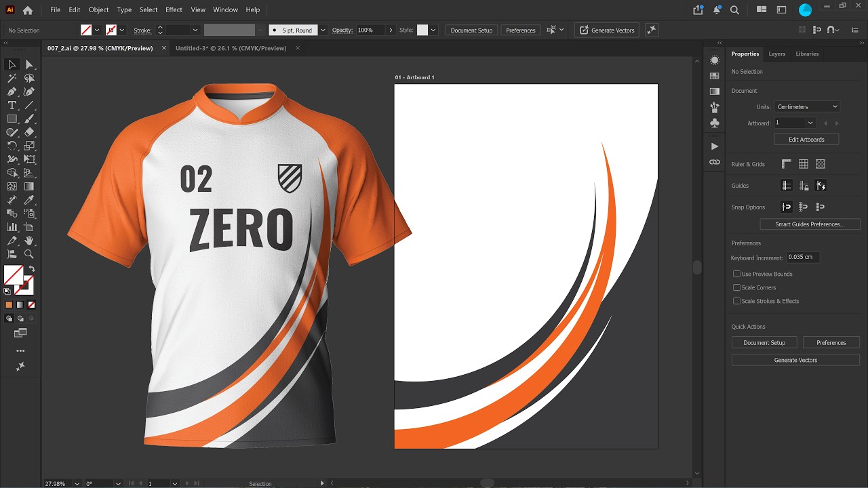Switch to the Untitled-3 document tab

pyautogui.click(x=231, y=48)
